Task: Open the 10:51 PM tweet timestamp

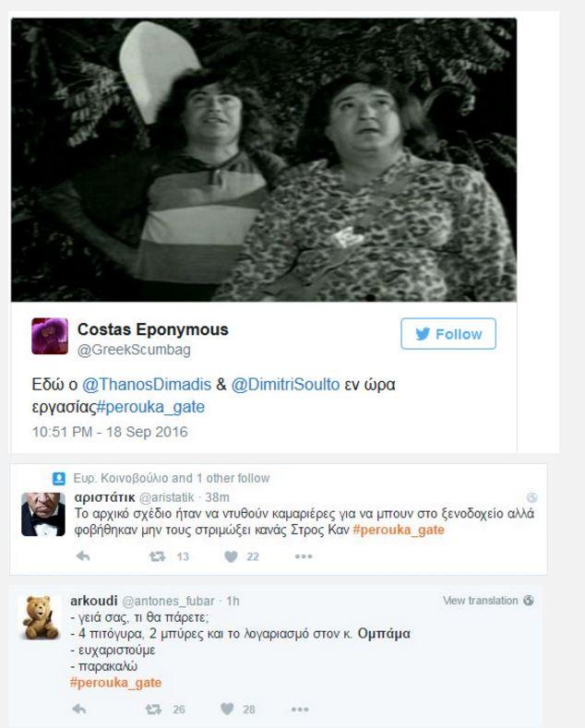Action: [110, 432]
